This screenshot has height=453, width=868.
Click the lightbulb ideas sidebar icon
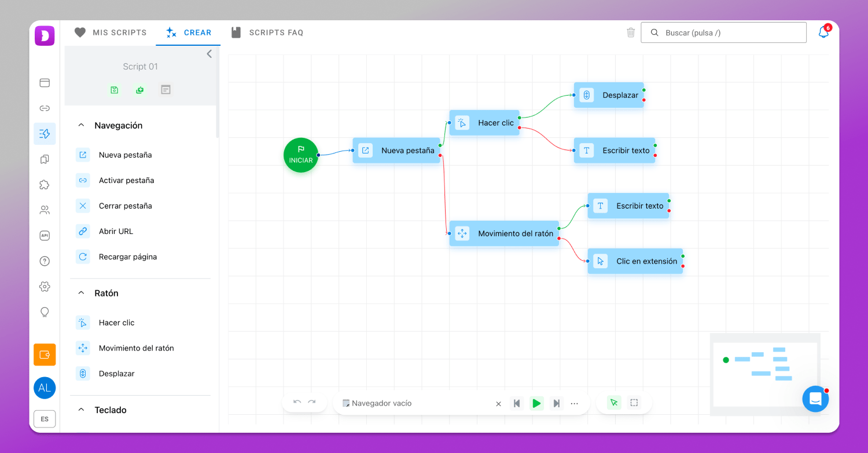coord(45,312)
